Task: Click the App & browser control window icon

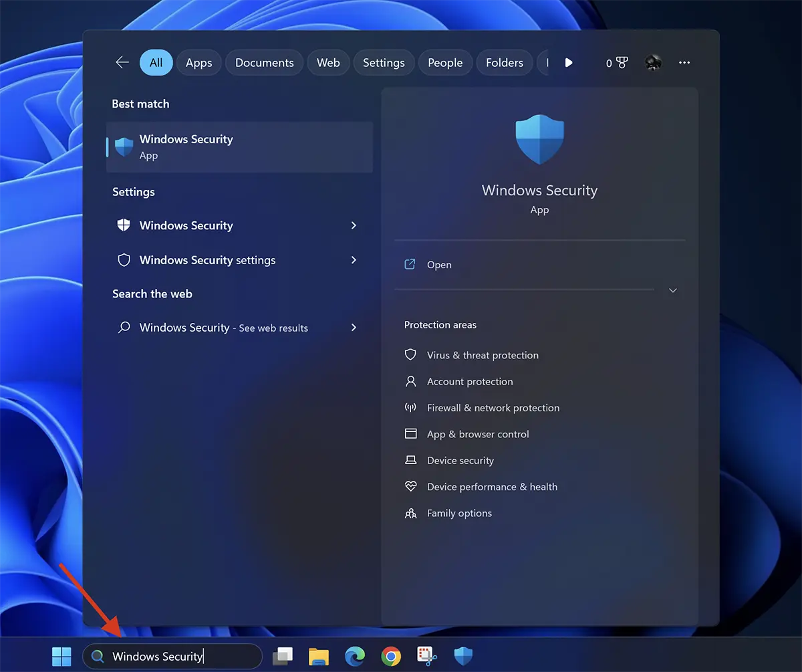Action: click(411, 434)
